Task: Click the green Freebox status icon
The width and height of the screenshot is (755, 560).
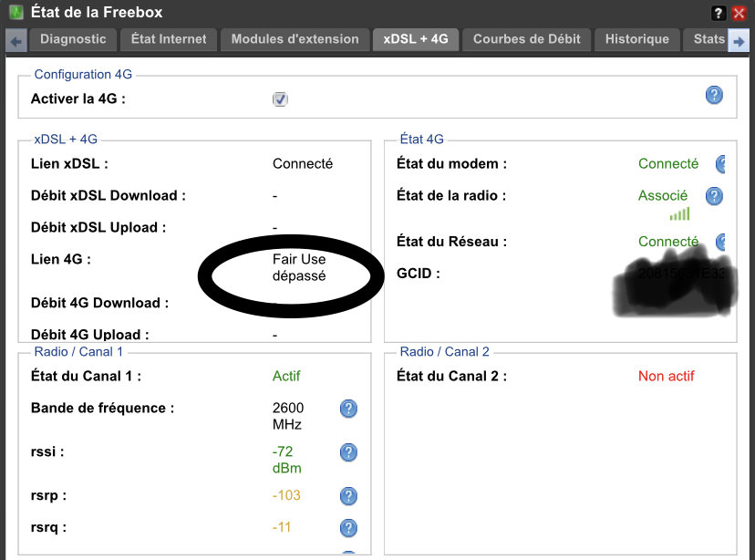Action: (16, 13)
